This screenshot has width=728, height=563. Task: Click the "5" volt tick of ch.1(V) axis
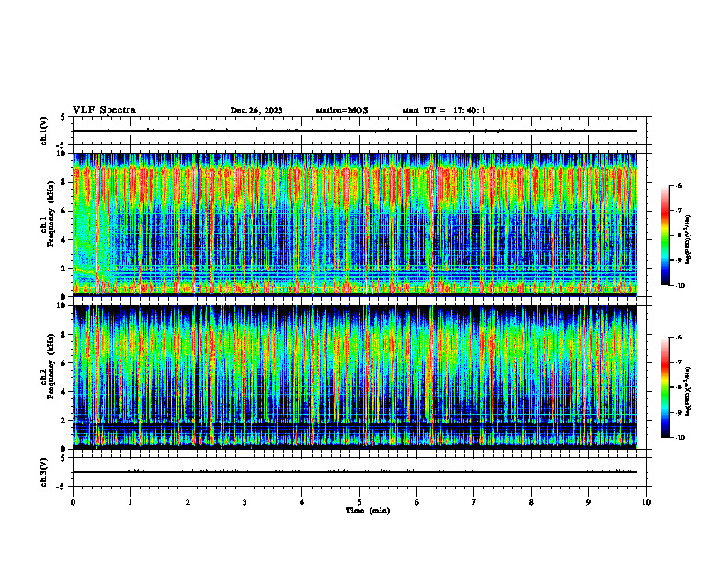[x=63, y=117]
